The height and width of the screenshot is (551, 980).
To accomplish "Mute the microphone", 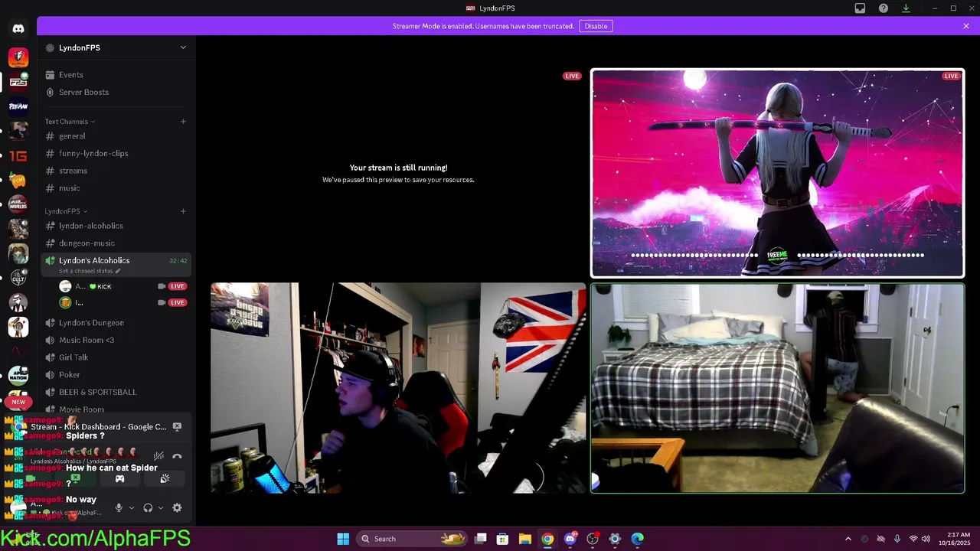I will 119,507.
